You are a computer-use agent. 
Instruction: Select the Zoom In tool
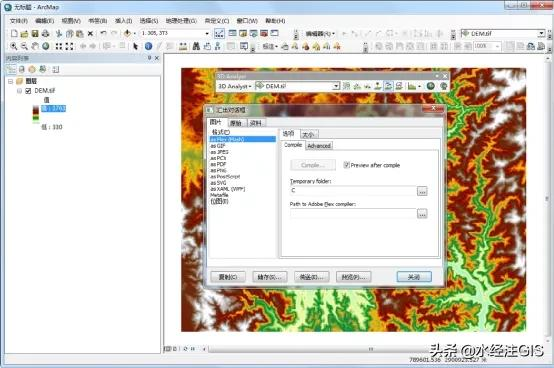(x=13, y=46)
